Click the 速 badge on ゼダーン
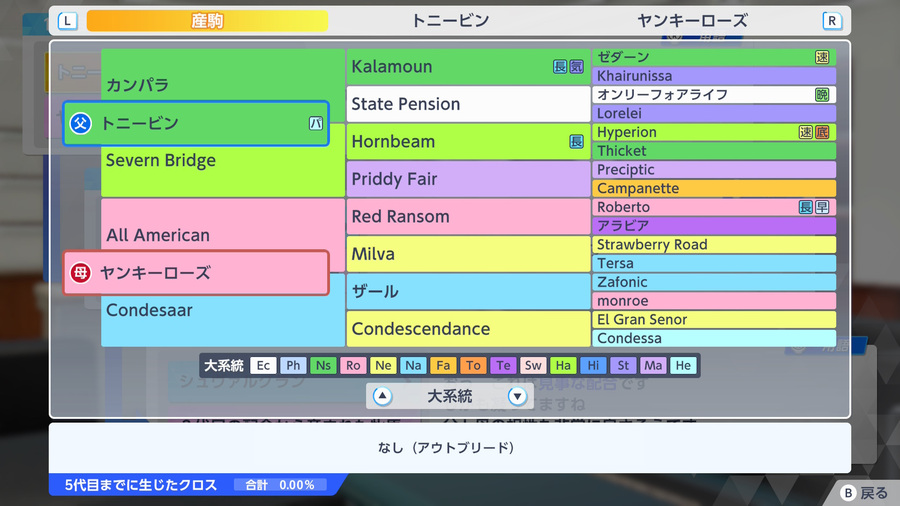 822,57
